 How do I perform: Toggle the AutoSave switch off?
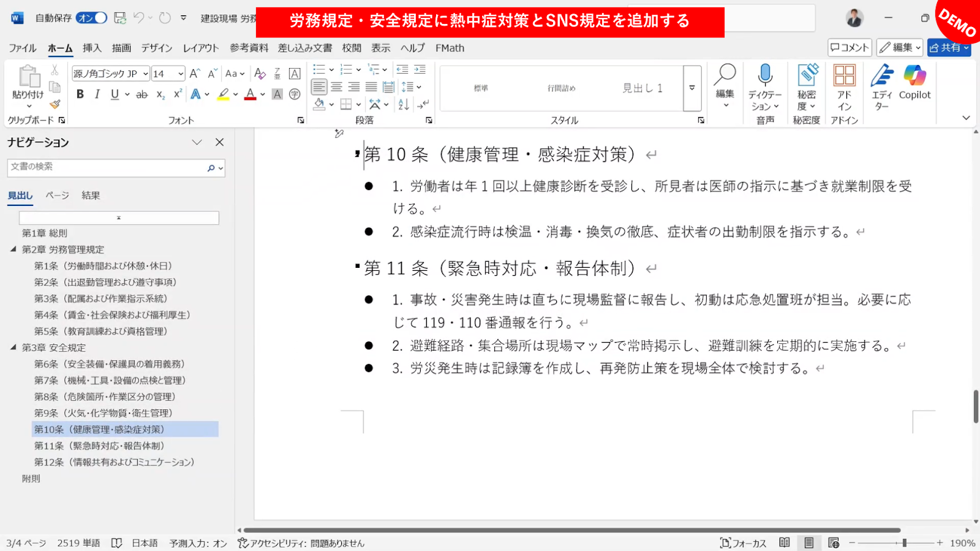[92, 18]
